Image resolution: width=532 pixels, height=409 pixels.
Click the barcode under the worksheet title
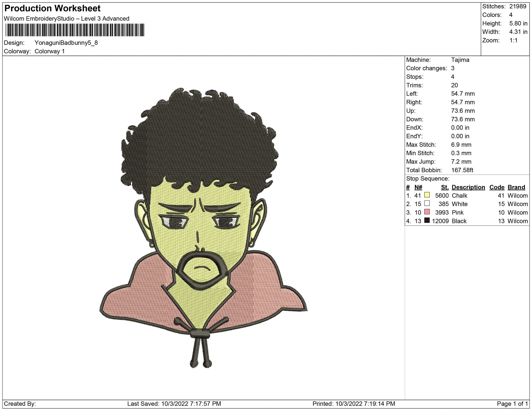(75, 30)
